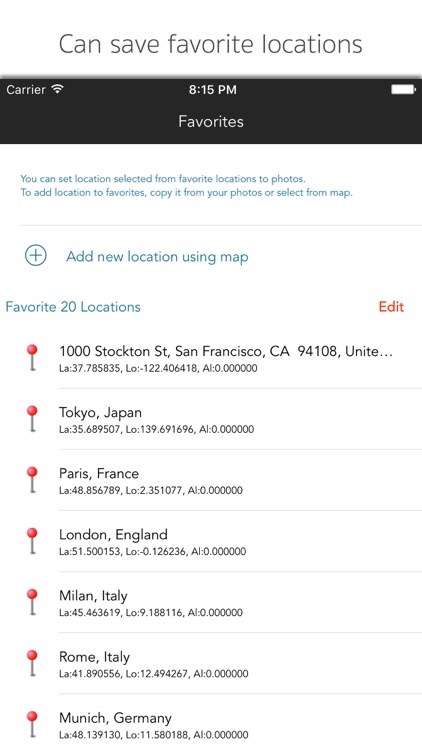Screen dimensions: 422x750
Task: Tap the battery indicator in status bar
Action: click(x=403, y=89)
